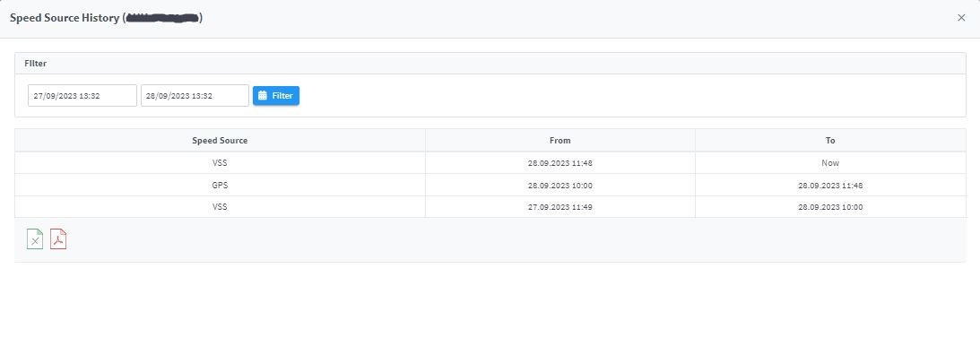Export the table as PDF

pyautogui.click(x=58, y=239)
